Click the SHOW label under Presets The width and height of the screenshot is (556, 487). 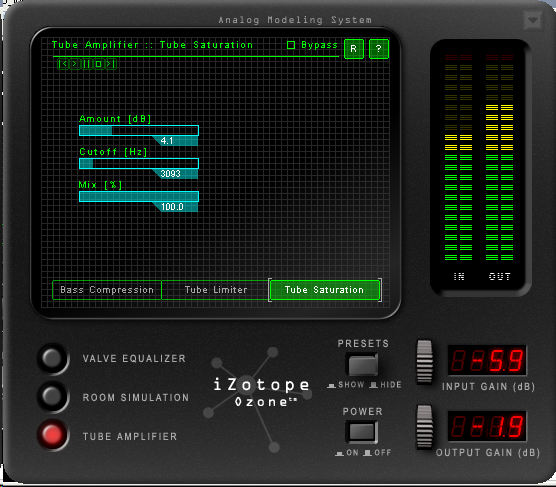[351, 385]
